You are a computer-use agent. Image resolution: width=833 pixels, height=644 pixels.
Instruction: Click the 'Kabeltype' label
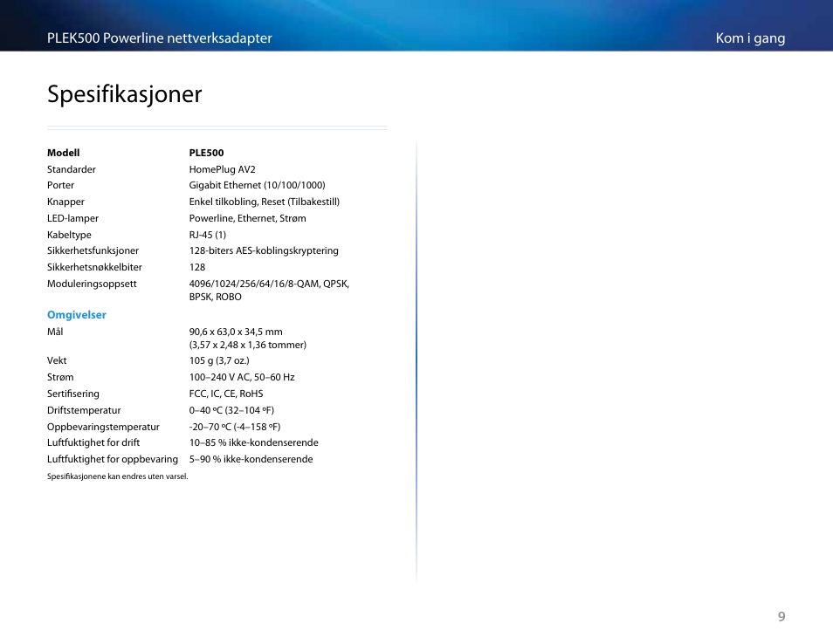tap(69, 235)
